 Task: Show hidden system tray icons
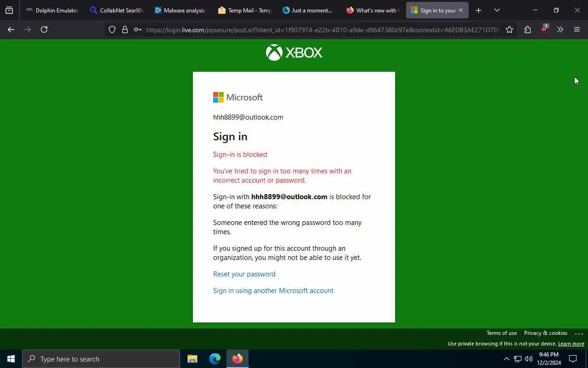click(506, 359)
